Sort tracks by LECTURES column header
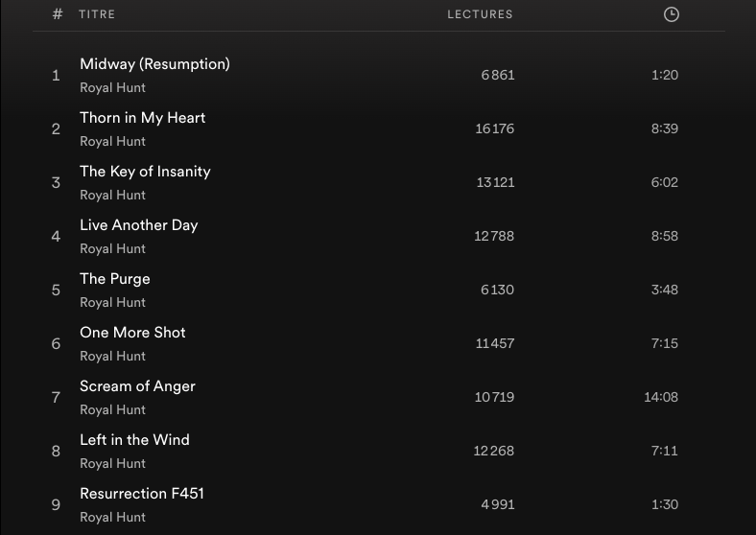The width and height of the screenshot is (756, 535). click(480, 14)
